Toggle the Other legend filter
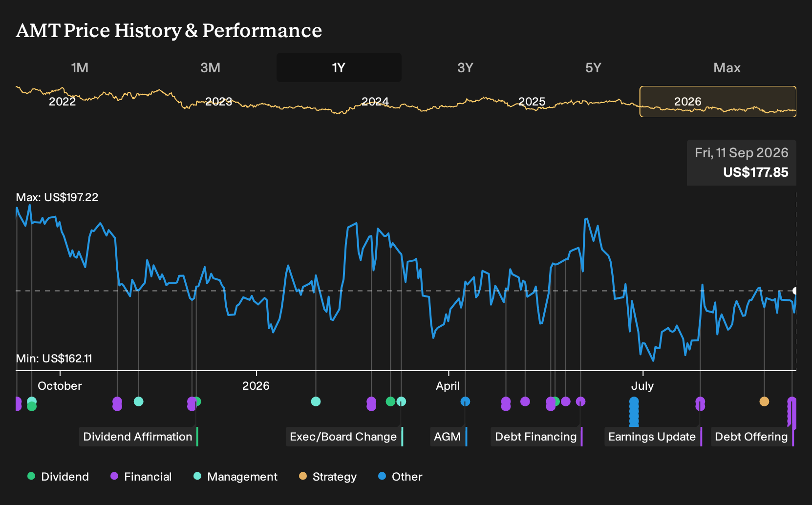The height and width of the screenshot is (505, 812). (x=400, y=477)
